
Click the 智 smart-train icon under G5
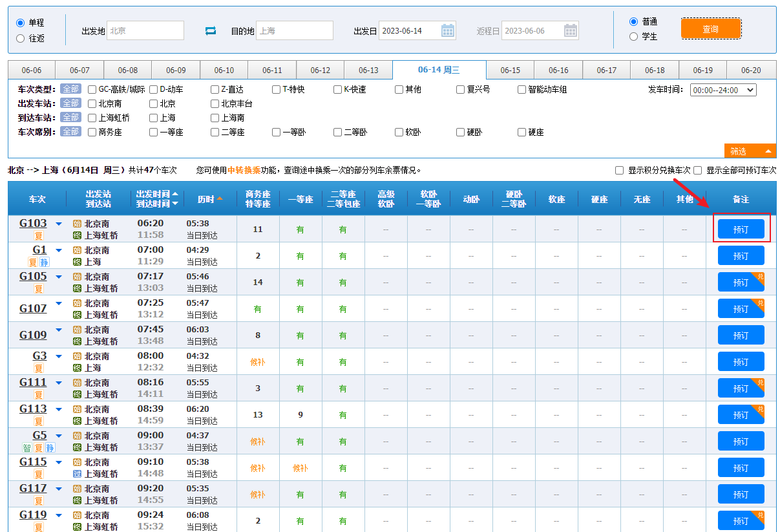click(26, 448)
